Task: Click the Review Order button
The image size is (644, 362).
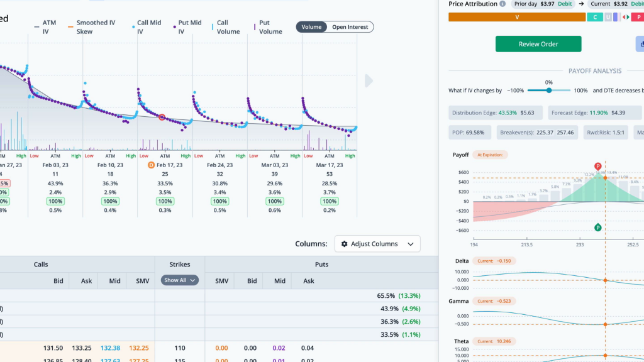Action: 538,44
